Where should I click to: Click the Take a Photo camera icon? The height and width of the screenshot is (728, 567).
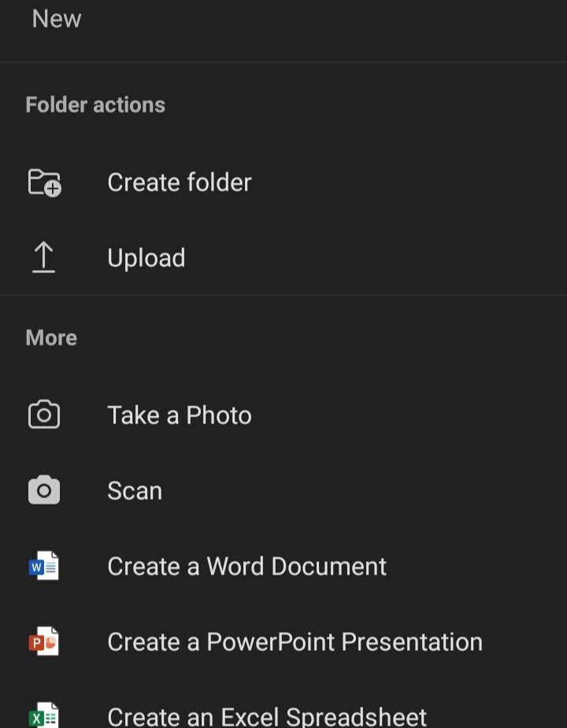pos(44,415)
